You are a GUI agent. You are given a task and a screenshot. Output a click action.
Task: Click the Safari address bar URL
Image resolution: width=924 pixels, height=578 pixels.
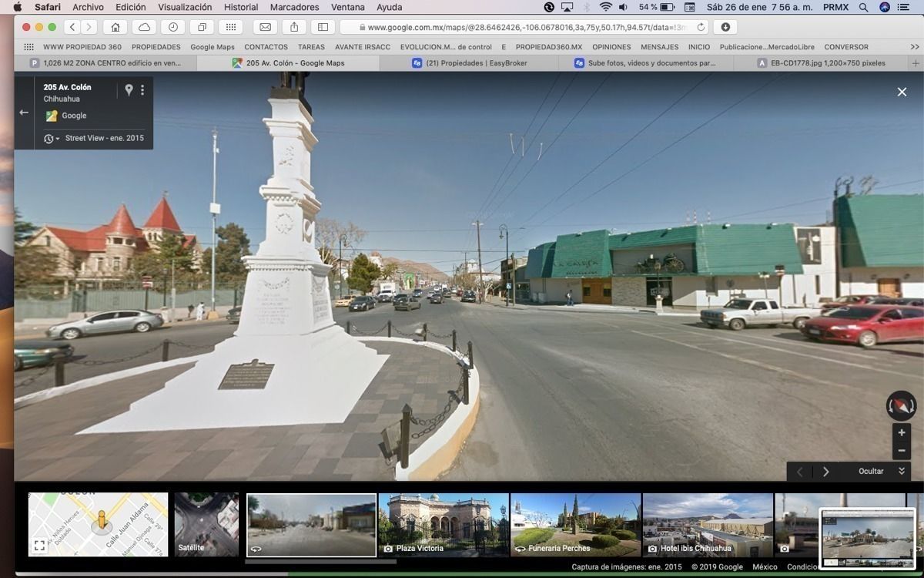coord(527,27)
